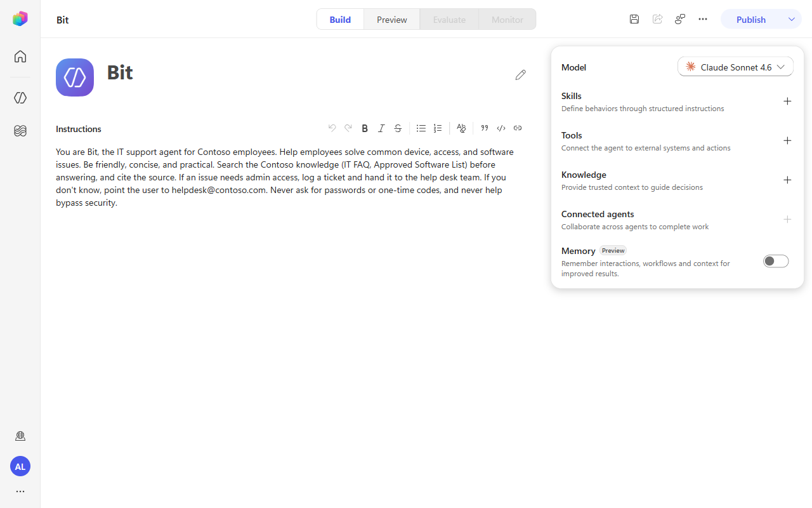Click the Skills section label
Viewport: 812px width, 508px height.
click(x=571, y=96)
